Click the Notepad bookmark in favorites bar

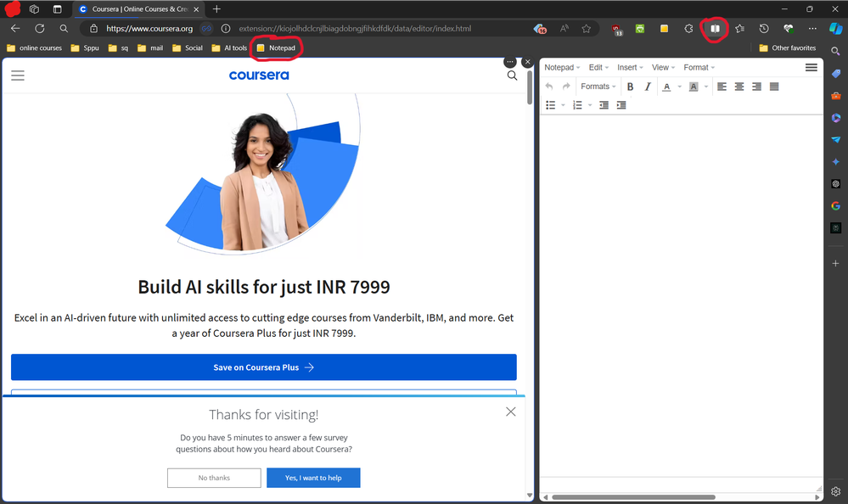coord(276,48)
